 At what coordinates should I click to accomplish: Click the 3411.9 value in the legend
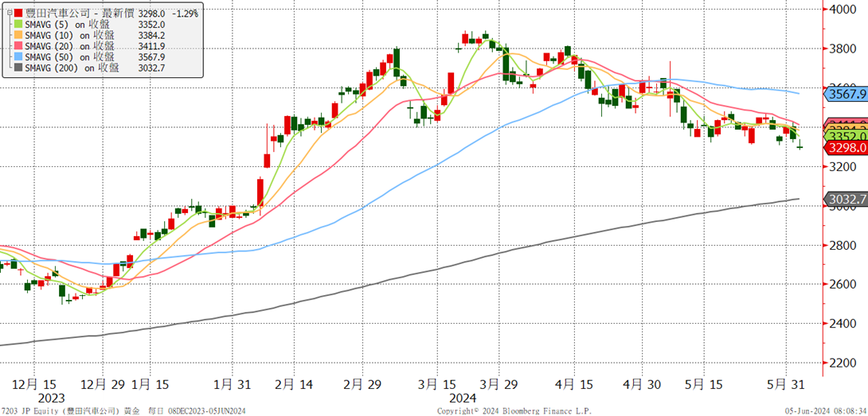pos(151,46)
